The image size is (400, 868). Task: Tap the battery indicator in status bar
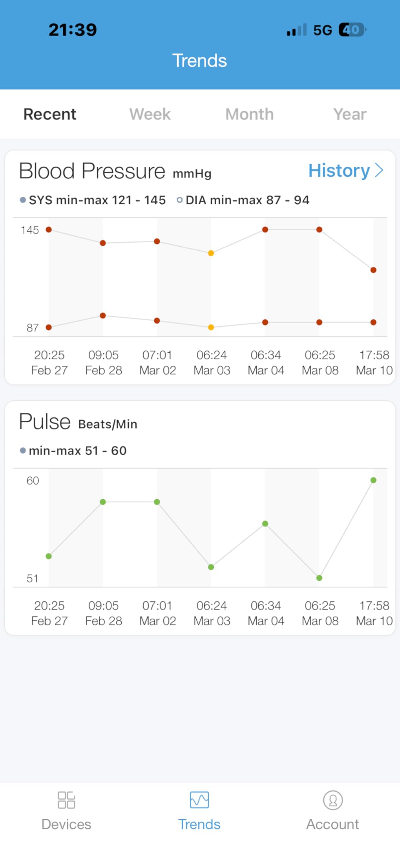click(352, 30)
